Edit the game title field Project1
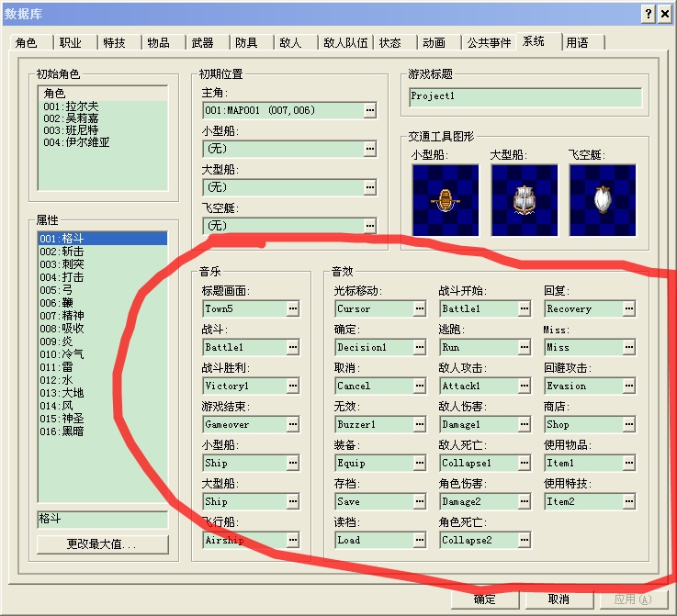Image resolution: width=677 pixels, height=616 pixels. 525,97
